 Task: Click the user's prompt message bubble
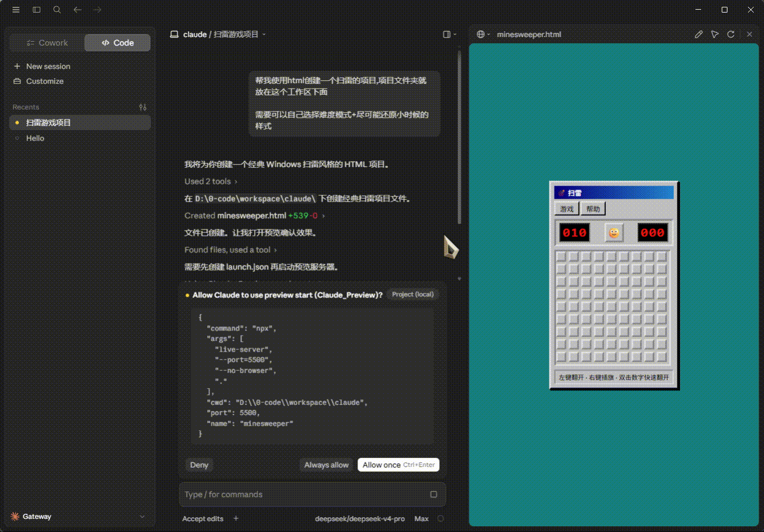tap(344, 103)
